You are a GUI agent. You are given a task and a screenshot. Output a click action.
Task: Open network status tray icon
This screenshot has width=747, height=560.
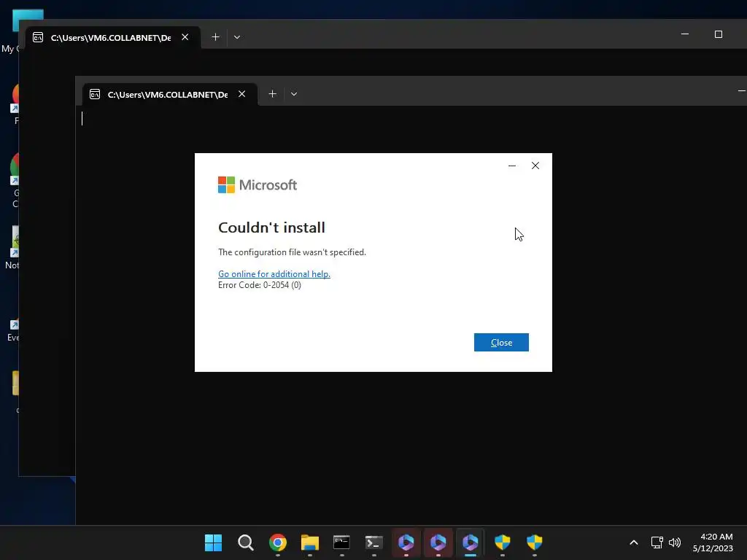pos(657,542)
